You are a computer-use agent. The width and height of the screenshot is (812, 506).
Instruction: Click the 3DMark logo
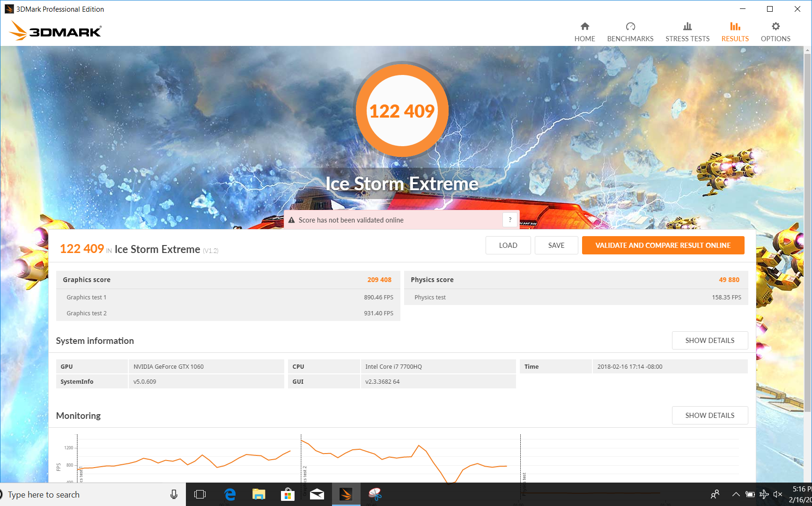55,31
